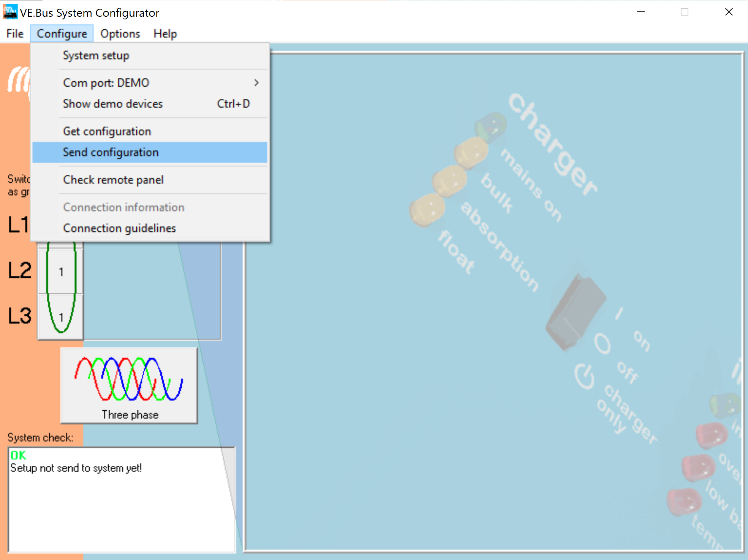Click the L2 device slot
The width and height of the screenshot is (748, 560).
[x=61, y=272]
